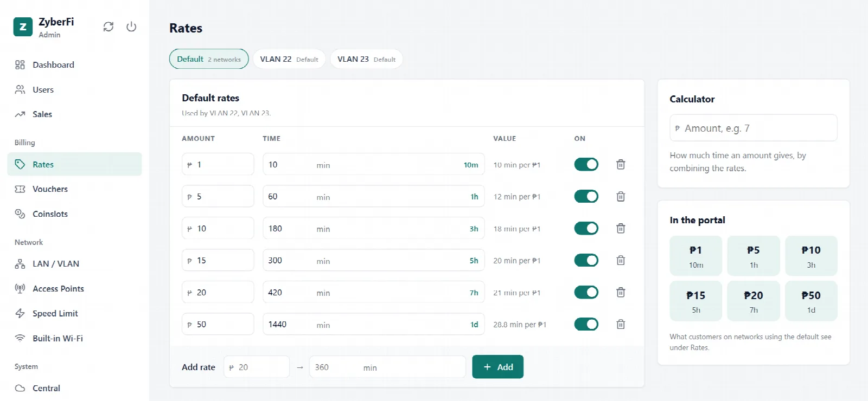Toggle the ₱10 rate off
Image resolution: width=868 pixels, height=401 pixels.
pyautogui.click(x=586, y=228)
